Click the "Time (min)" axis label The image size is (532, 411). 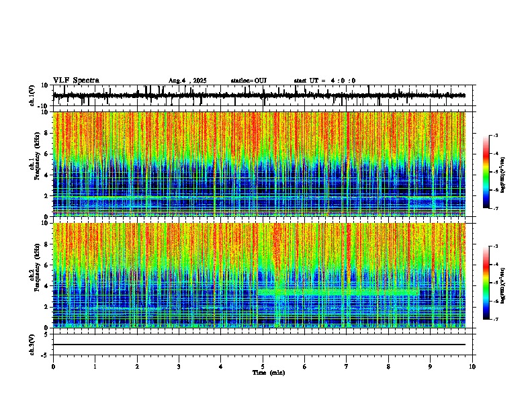pyautogui.click(x=269, y=373)
